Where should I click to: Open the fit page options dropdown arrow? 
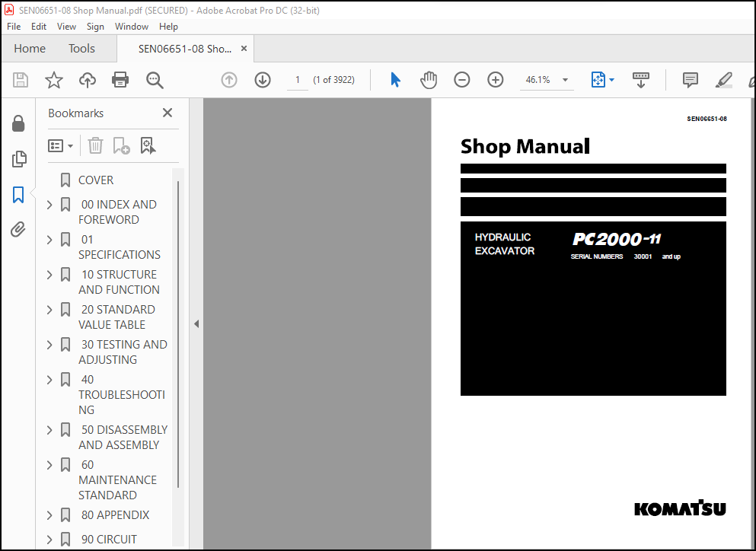(x=611, y=80)
